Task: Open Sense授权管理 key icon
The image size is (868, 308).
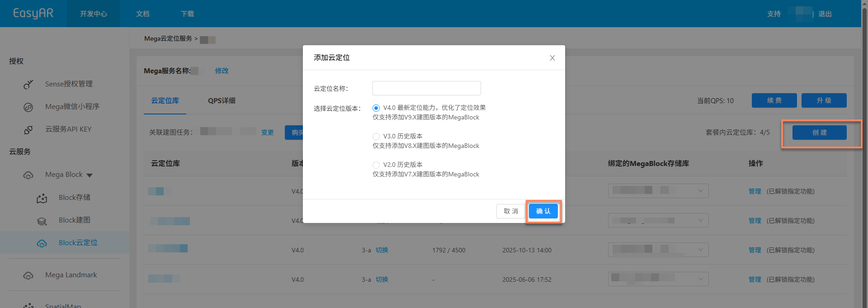Action: [28, 84]
